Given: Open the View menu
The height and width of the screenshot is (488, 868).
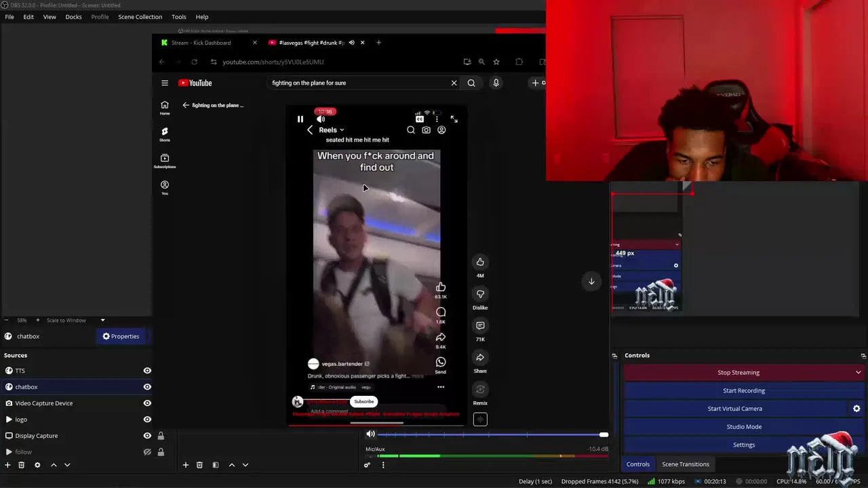Looking at the screenshot, I should click(x=50, y=17).
